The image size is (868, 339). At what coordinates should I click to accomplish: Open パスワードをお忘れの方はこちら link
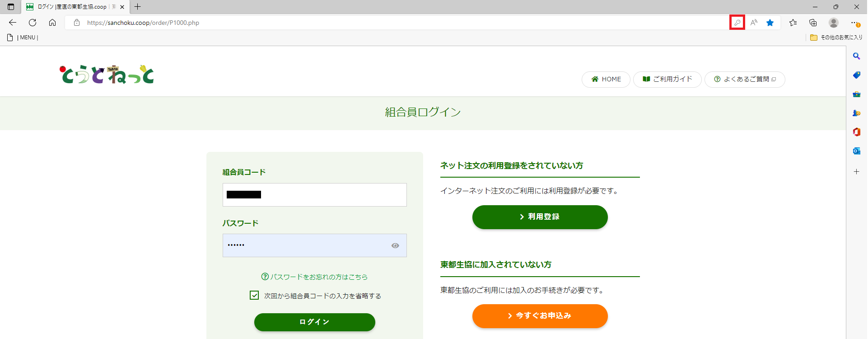click(315, 277)
